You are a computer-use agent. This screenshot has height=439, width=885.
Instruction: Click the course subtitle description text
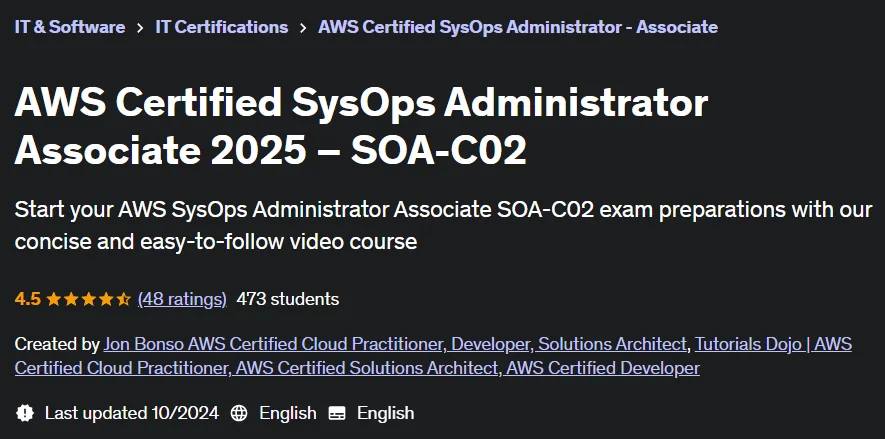443,226
